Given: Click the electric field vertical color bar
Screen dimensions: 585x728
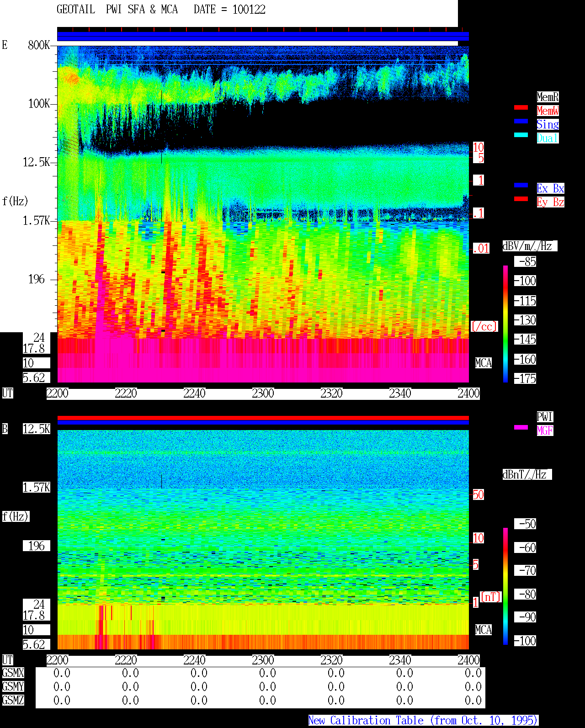Looking at the screenshot, I should tap(505, 324).
